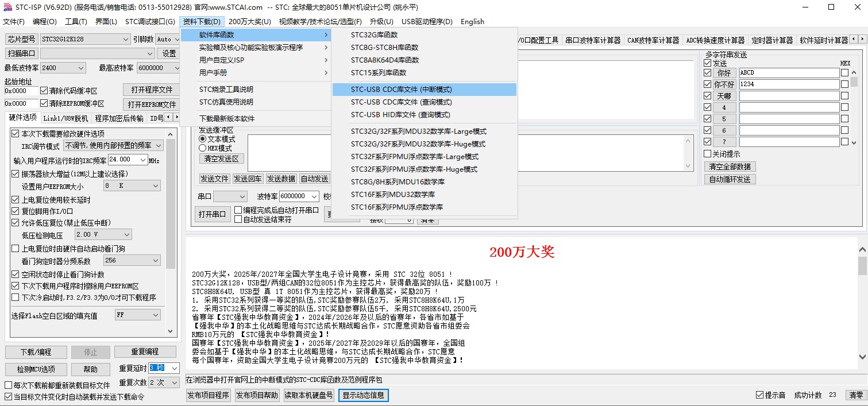Click the 扫描串口 button
Image resolution: width=868 pixels, height=406 pixels.
click(x=22, y=53)
